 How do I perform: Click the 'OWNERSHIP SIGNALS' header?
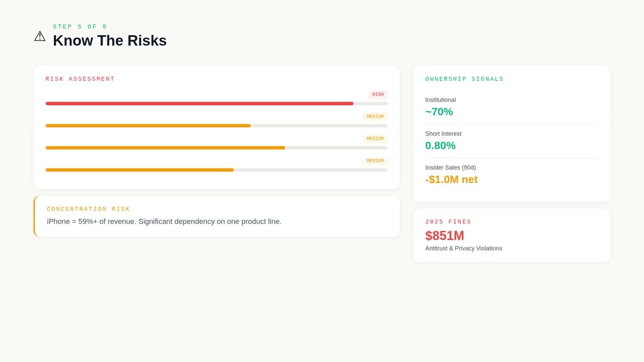tap(464, 79)
